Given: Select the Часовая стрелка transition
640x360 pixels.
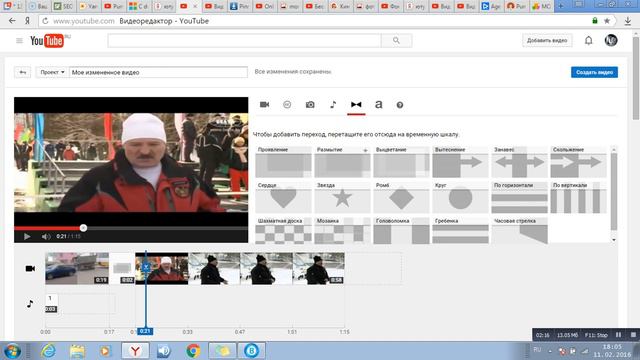Looking at the screenshot, I should [519, 231].
